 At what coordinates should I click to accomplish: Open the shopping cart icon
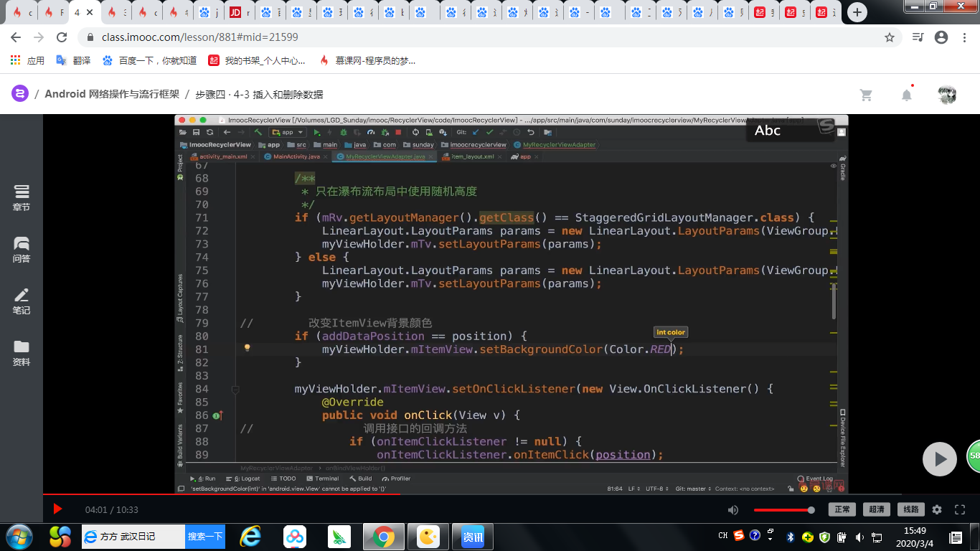tap(866, 95)
